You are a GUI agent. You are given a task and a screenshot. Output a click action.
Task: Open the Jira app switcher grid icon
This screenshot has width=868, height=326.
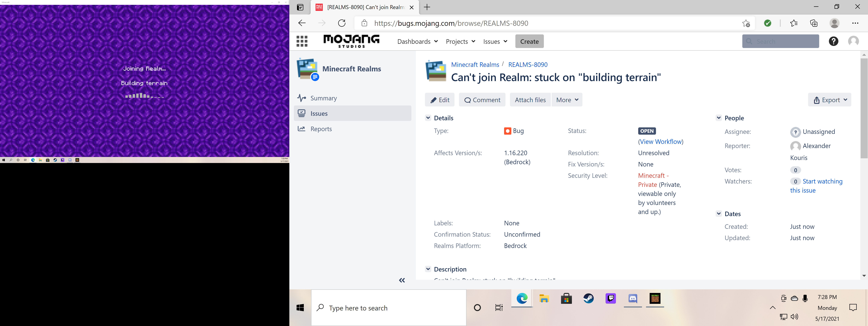pos(302,41)
